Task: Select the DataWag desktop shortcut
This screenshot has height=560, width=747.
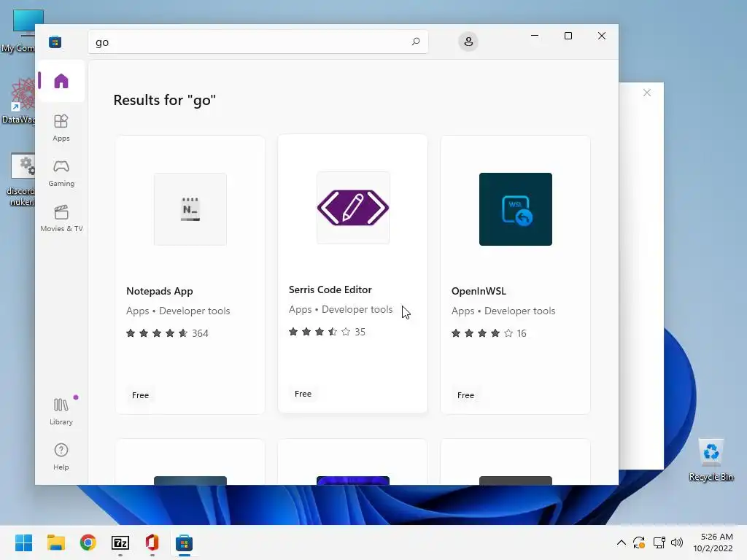Action: [x=19, y=101]
